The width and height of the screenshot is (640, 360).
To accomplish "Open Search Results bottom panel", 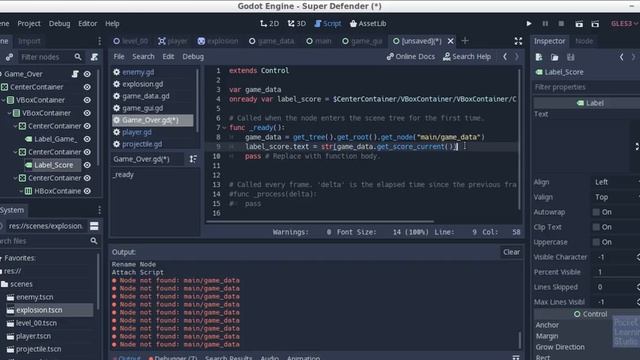I will pos(229,357).
